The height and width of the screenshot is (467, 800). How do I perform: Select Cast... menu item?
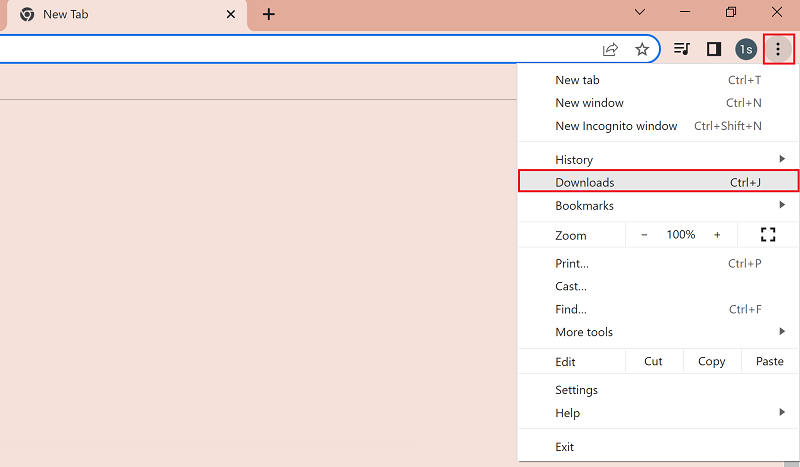pos(658,286)
